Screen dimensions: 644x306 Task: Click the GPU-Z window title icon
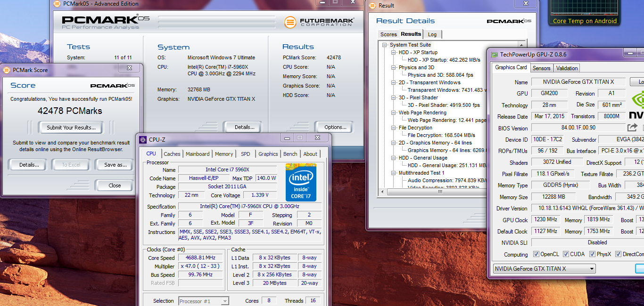point(494,54)
